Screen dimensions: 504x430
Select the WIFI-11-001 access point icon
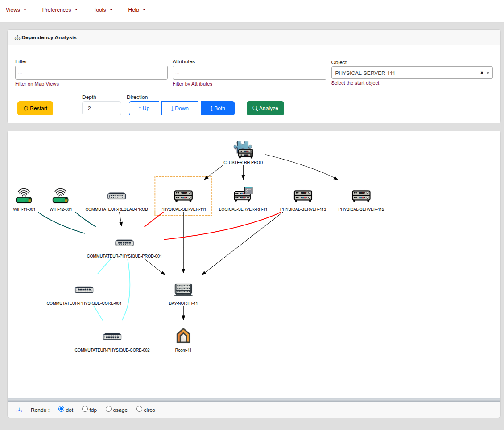coord(24,196)
